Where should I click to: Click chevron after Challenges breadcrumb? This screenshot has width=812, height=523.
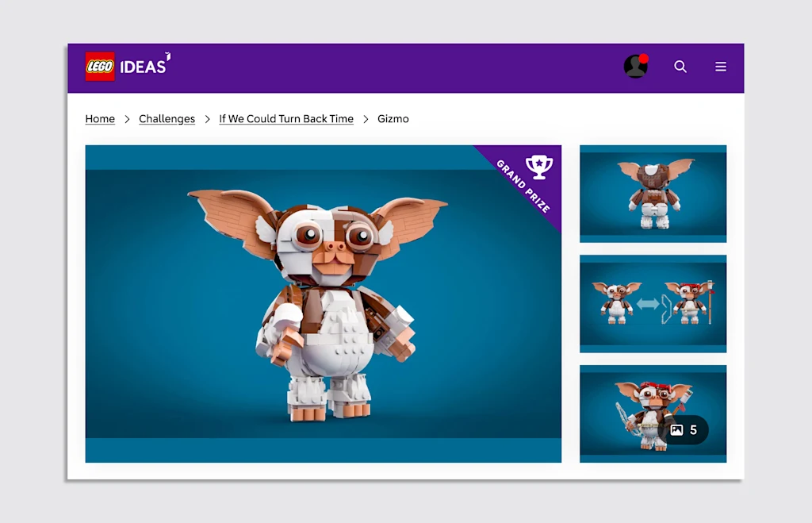pos(207,119)
